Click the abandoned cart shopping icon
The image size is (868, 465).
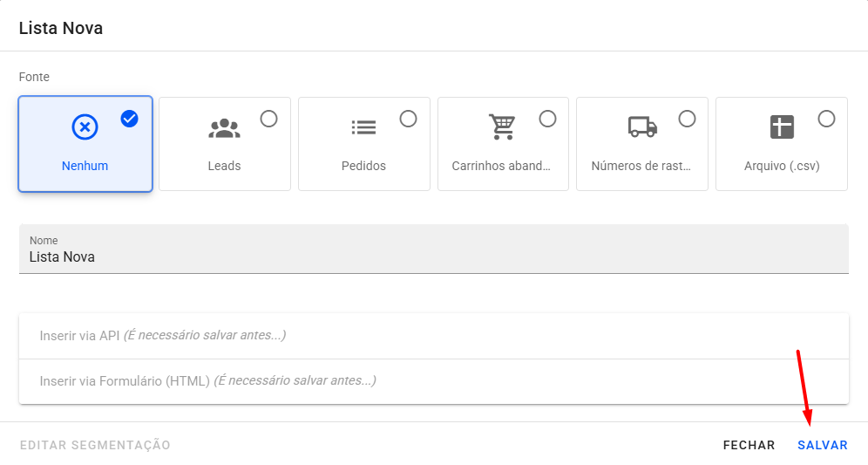(x=502, y=127)
